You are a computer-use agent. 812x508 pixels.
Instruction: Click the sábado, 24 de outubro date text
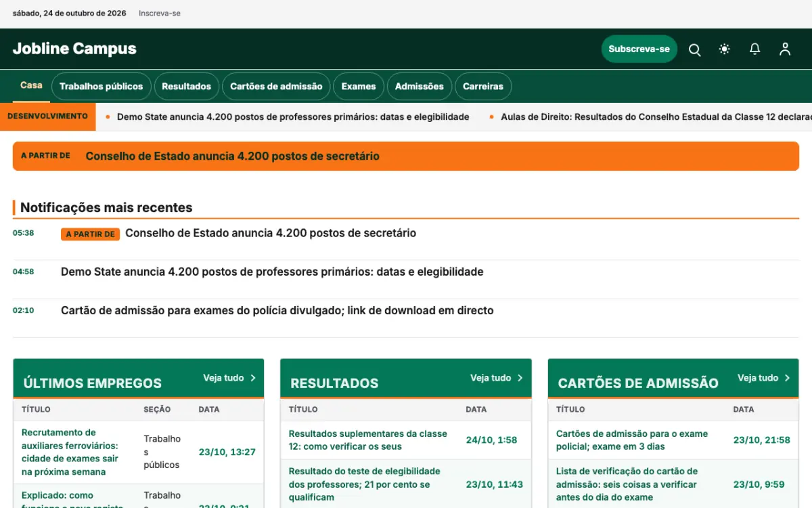tap(70, 13)
